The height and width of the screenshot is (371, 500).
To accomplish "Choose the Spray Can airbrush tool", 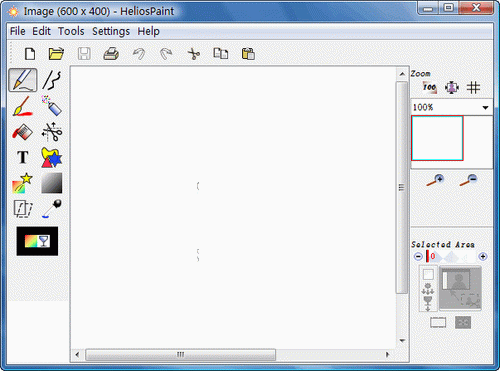I will click(52, 106).
